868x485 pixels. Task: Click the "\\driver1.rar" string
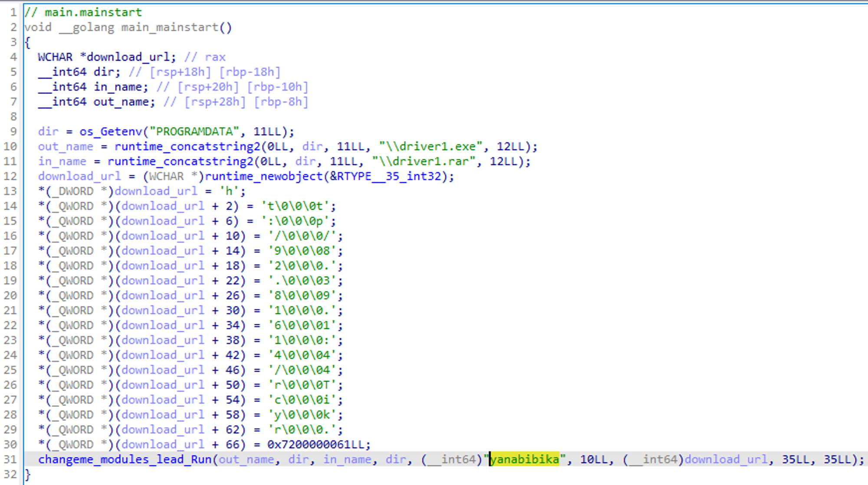point(424,162)
